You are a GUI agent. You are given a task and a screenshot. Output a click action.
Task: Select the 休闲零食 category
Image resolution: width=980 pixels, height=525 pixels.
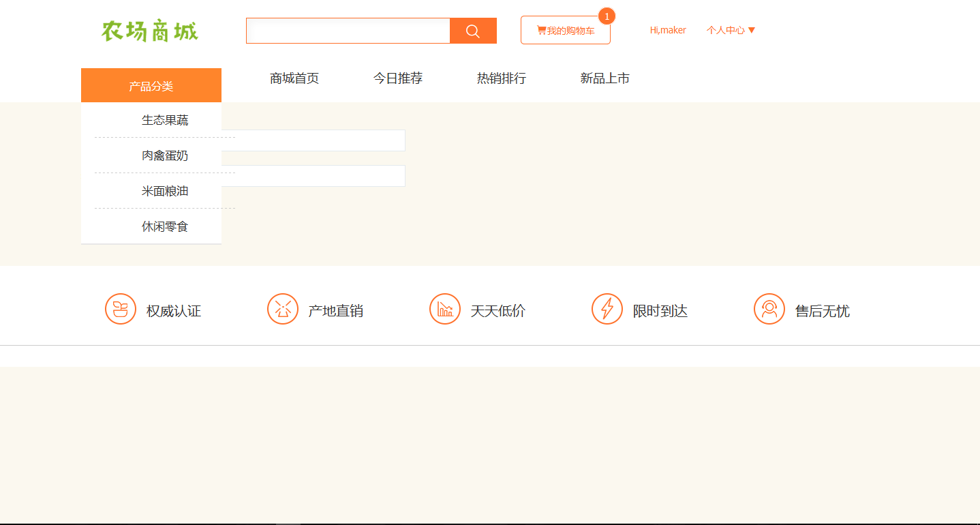point(165,226)
